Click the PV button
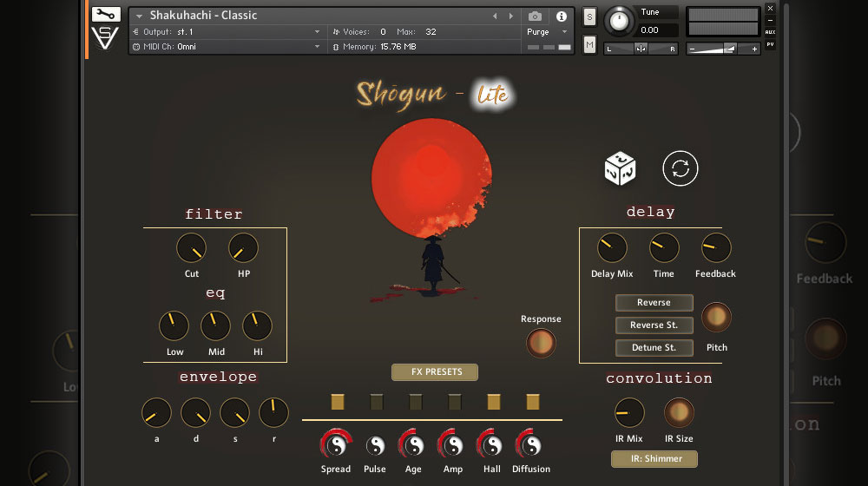This screenshot has width=868, height=486. 770,44
